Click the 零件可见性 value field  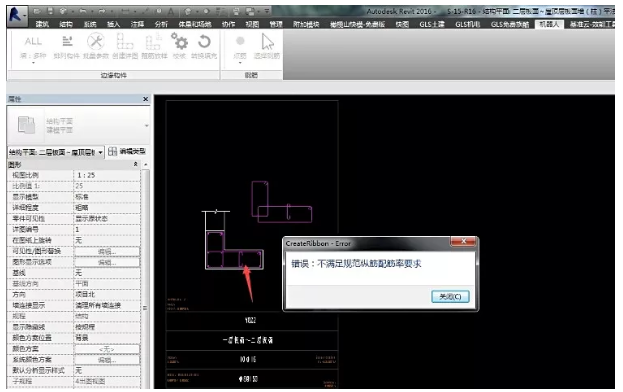point(107,219)
